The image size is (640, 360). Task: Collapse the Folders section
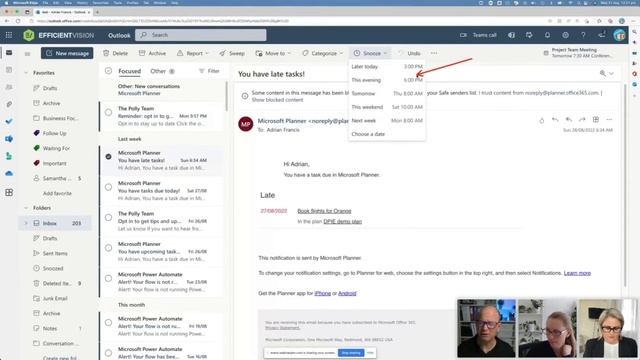pos(26,208)
